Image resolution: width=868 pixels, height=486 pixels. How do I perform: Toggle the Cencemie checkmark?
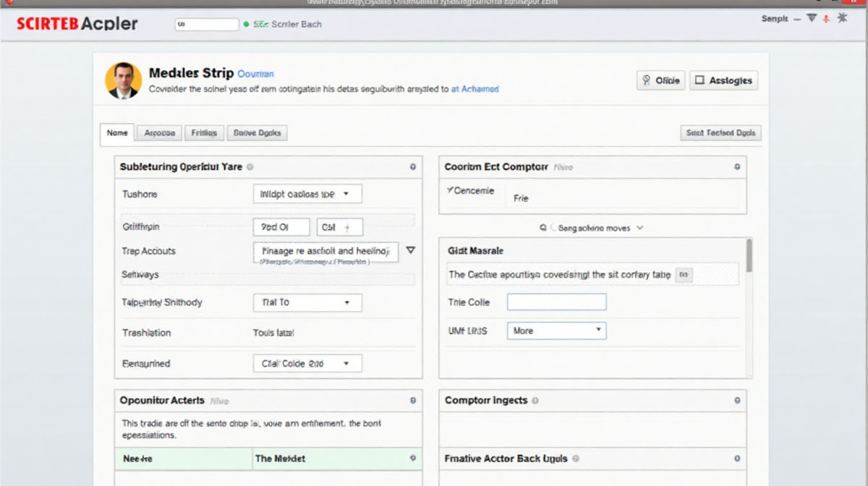click(x=449, y=191)
